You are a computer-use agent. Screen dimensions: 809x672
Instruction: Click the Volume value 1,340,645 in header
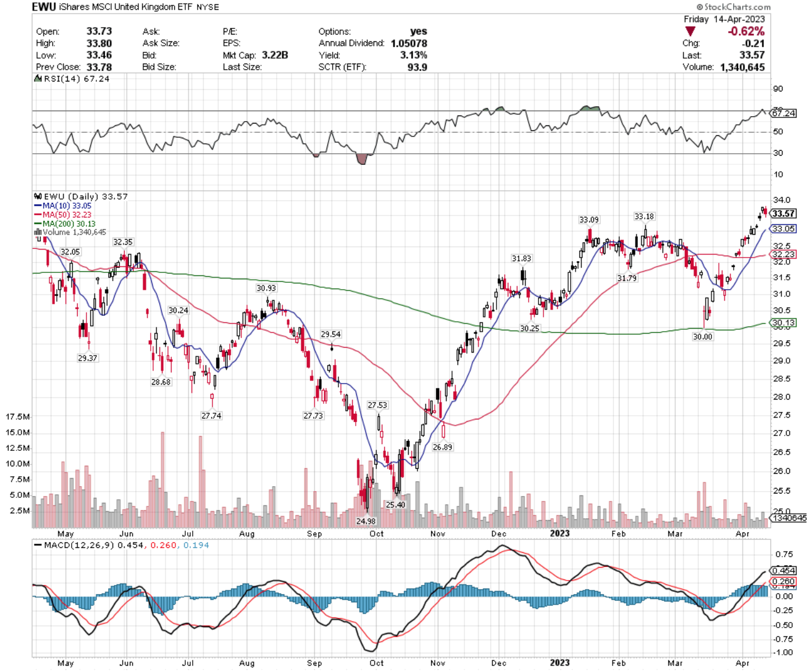[x=742, y=67]
